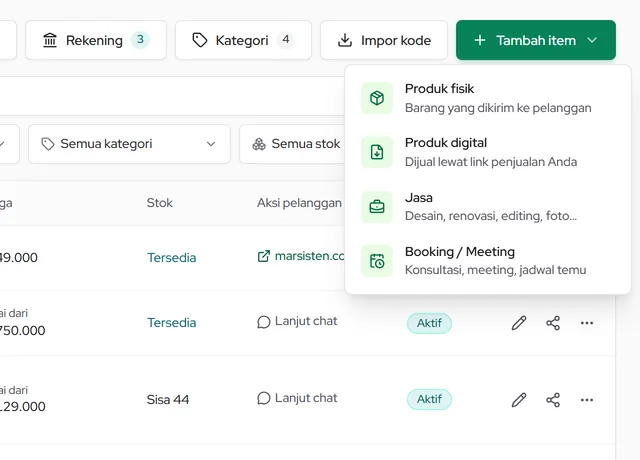Click the Impor kode button
This screenshot has width=640, height=460.
(384, 40)
